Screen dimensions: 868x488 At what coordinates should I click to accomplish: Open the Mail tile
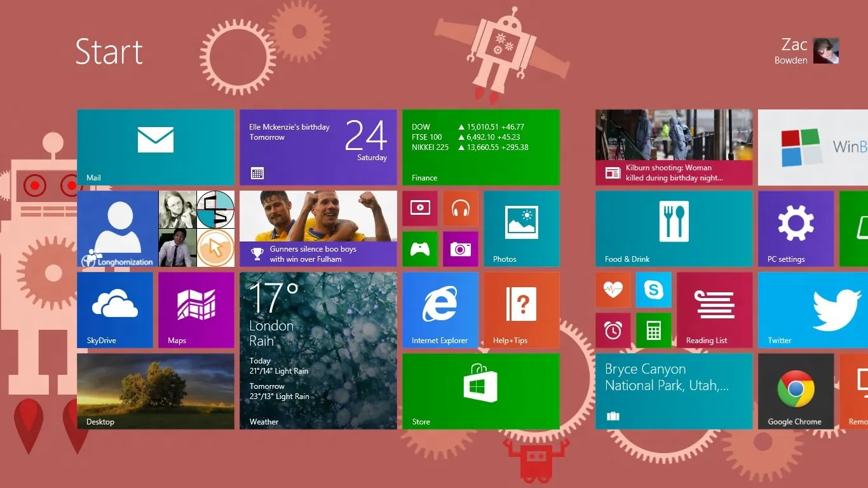coord(156,147)
